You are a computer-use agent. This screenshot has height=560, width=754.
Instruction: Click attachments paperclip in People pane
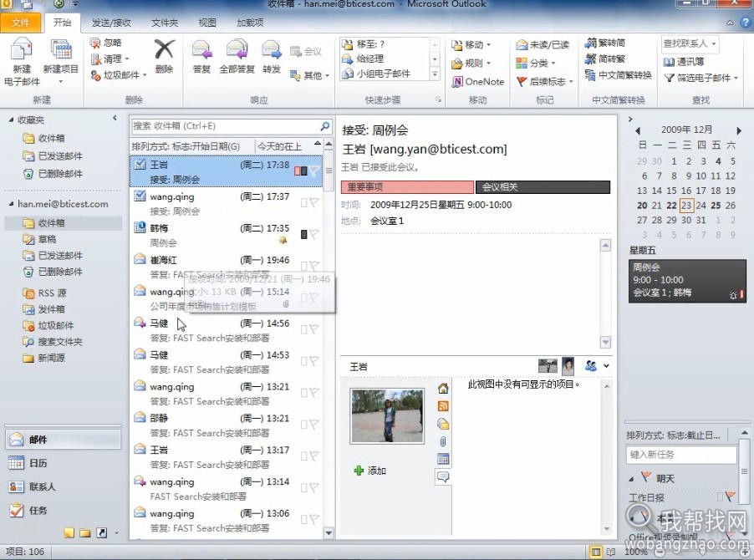443,441
